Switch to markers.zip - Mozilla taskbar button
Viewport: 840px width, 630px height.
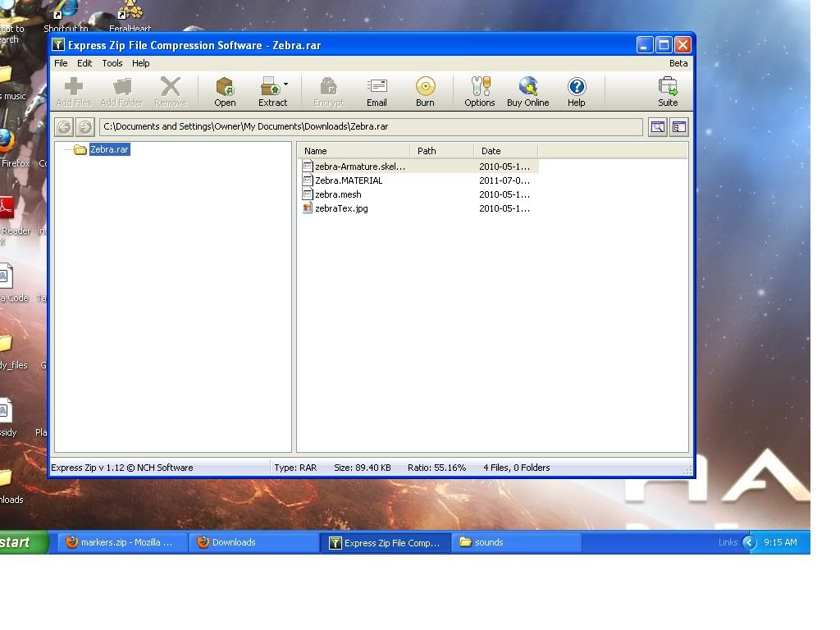click(x=122, y=542)
